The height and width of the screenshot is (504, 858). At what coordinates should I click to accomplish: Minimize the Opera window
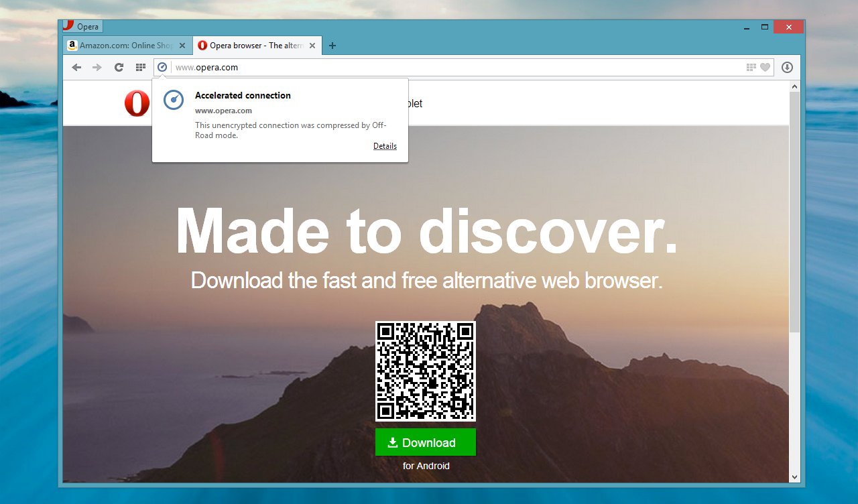tap(747, 27)
